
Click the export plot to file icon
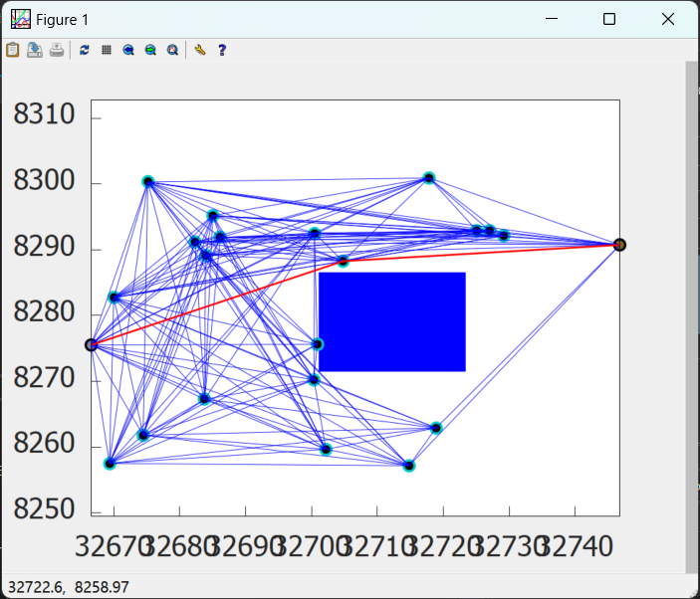pos(35,50)
